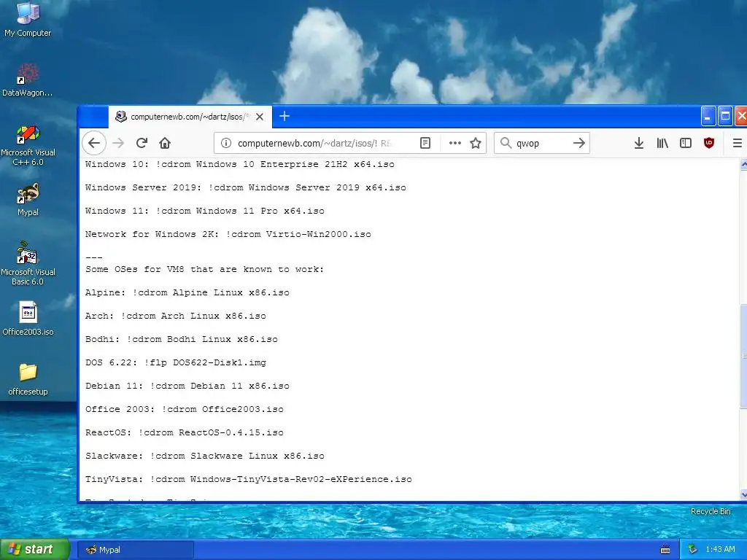Image resolution: width=747 pixels, height=560 pixels.
Task: Click Mypal taskbar button
Action: [136, 550]
